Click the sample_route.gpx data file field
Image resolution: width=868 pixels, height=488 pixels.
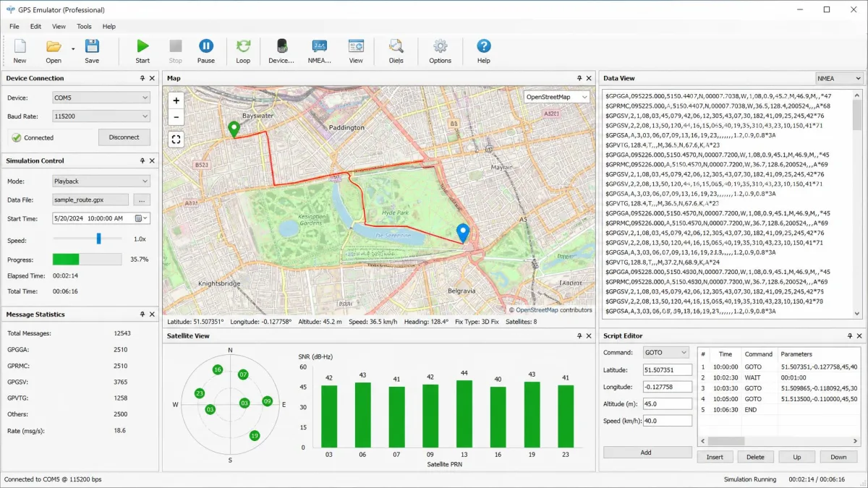[90, 200]
